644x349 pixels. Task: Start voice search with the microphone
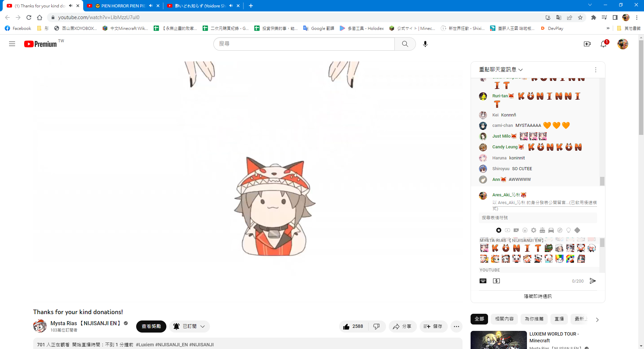[x=425, y=44]
